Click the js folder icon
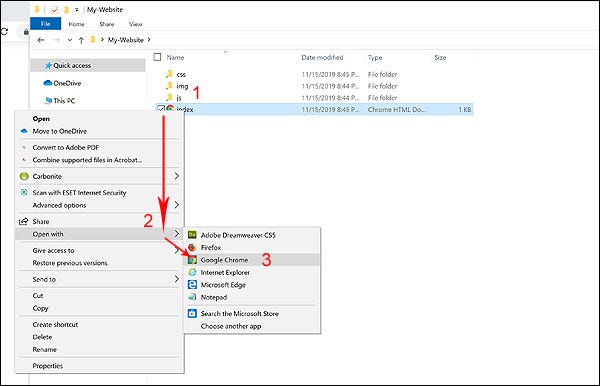This screenshot has height=386, width=600. [x=170, y=97]
